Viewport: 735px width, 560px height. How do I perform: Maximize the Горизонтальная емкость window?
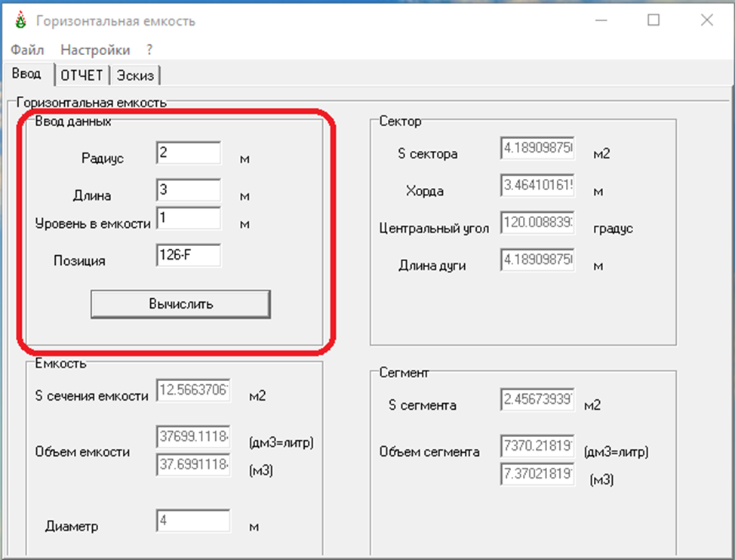(654, 20)
